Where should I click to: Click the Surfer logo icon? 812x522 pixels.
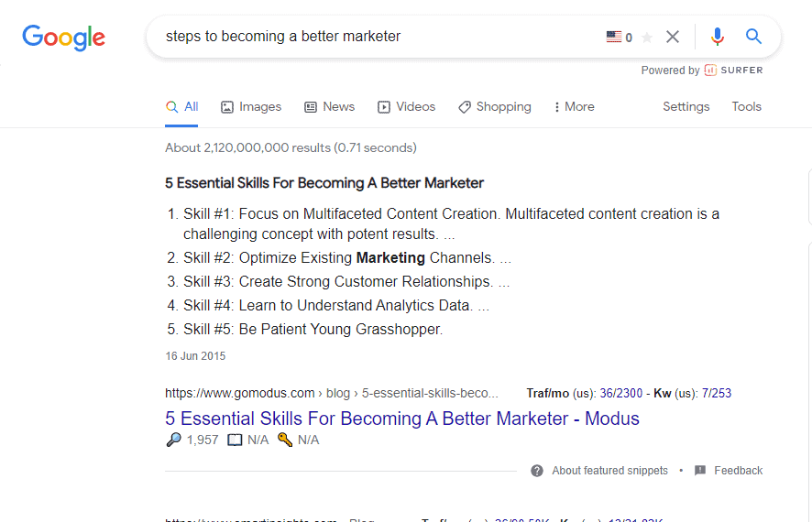pyautogui.click(x=710, y=70)
